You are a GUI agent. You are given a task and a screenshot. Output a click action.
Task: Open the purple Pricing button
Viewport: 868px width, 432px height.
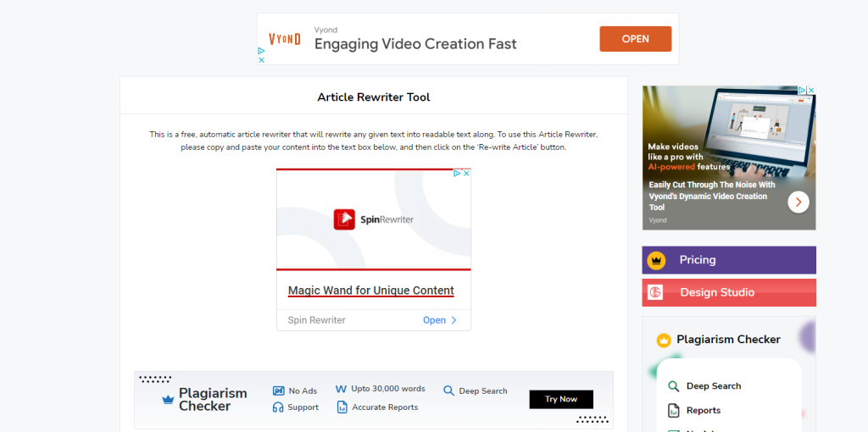pyautogui.click(x=729, y=260)
